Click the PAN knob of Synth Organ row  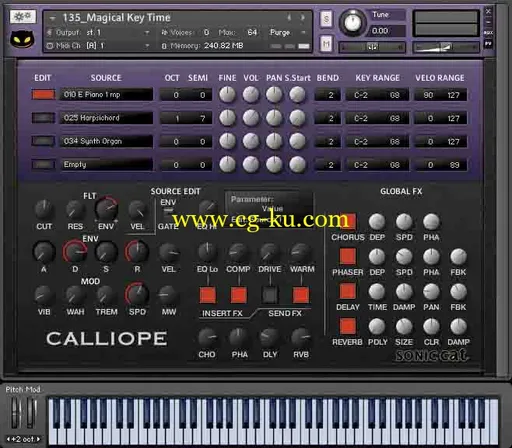click(x=274, y=141)
